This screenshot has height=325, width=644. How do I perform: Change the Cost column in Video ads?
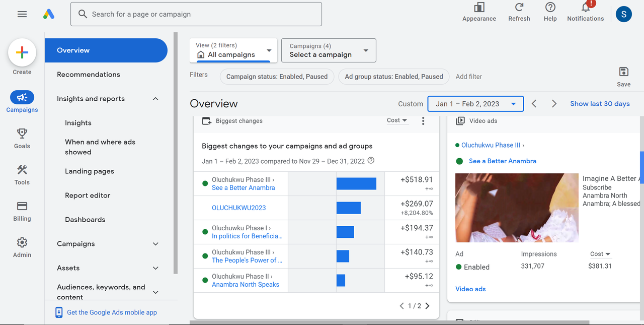click(x=600, y=254)
